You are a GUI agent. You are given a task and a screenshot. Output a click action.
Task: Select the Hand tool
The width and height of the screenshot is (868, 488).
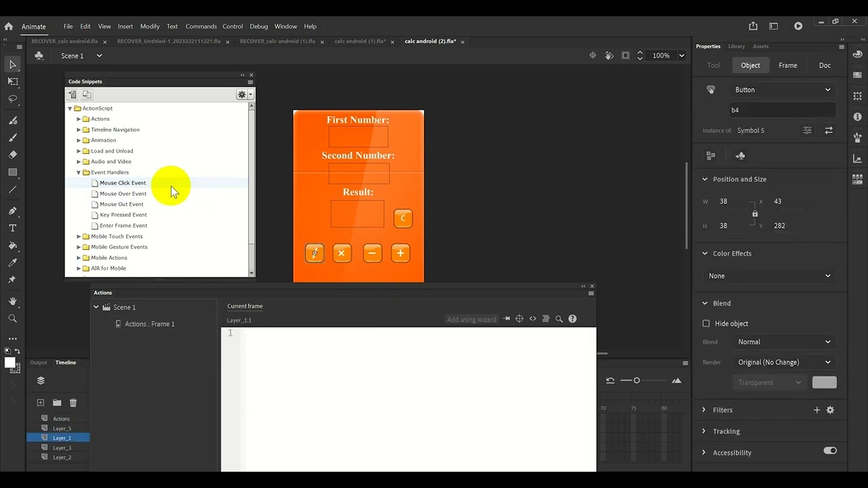coord(12,301)
